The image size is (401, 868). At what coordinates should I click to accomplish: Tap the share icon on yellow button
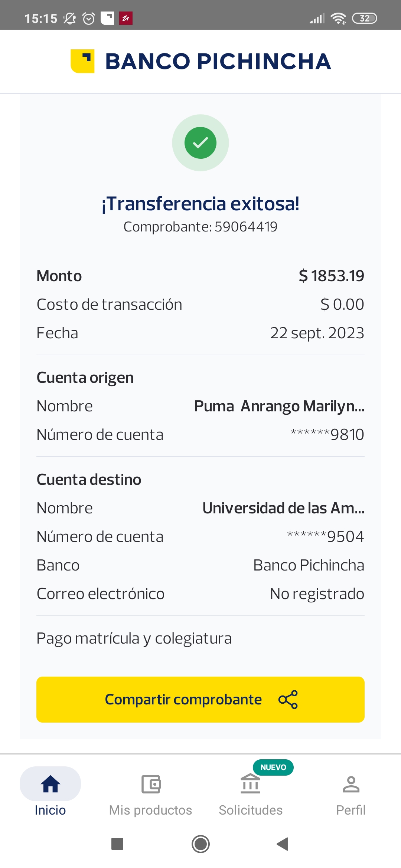coord(288,700)
